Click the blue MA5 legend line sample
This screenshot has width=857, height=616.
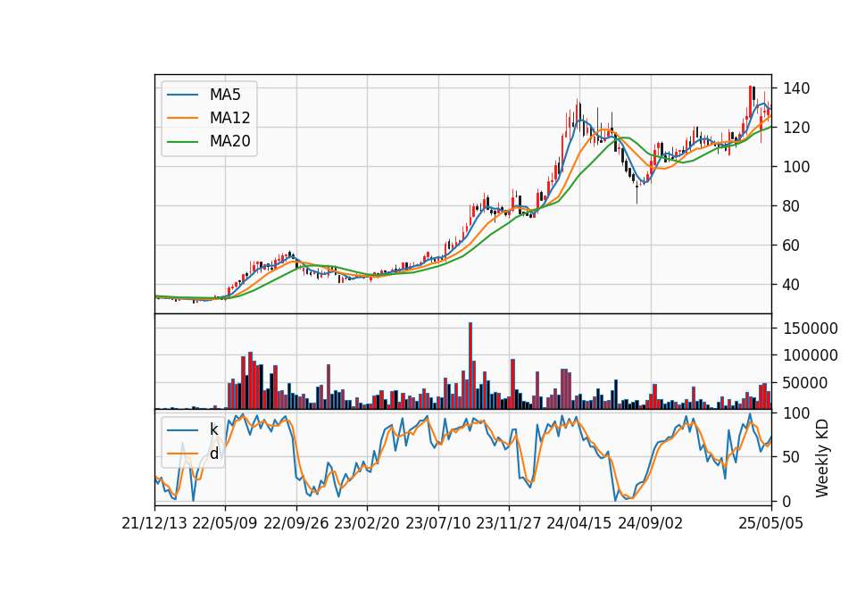coord(182,95)
